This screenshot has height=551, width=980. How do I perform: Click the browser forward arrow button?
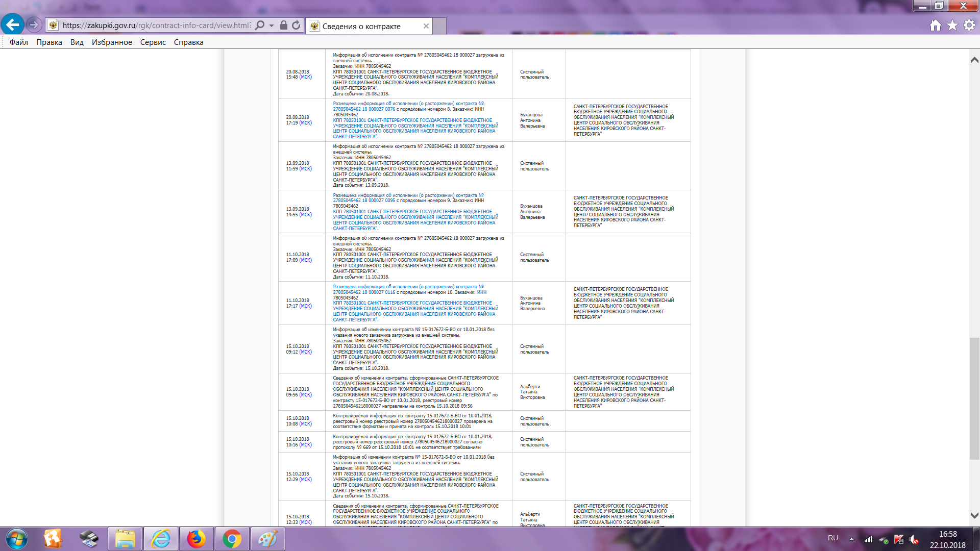tap(34, 24)
